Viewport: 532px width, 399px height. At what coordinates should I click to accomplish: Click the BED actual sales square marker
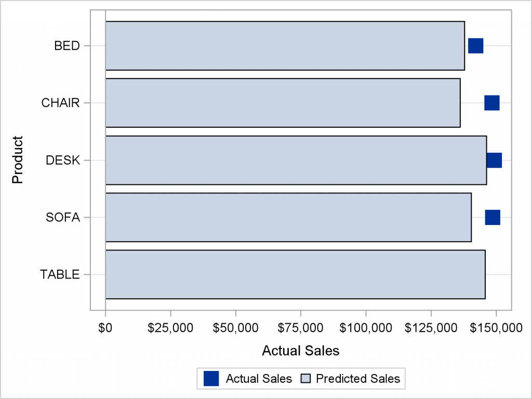click(475, 46)
